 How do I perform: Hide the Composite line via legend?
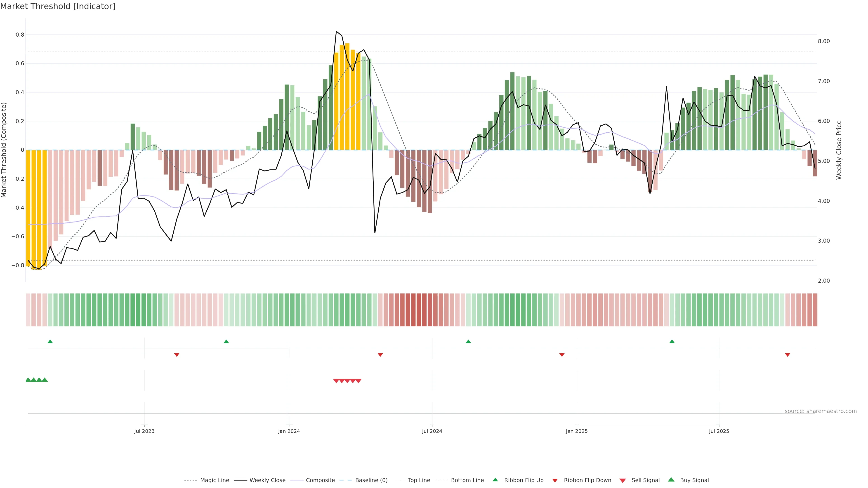320,480
